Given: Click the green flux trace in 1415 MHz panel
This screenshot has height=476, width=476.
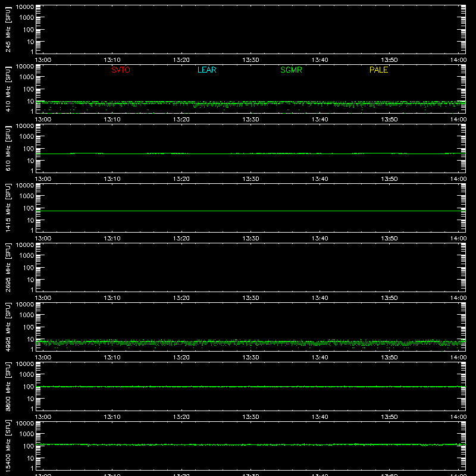Looking at the screenshot, I should (x=250, y=211).
